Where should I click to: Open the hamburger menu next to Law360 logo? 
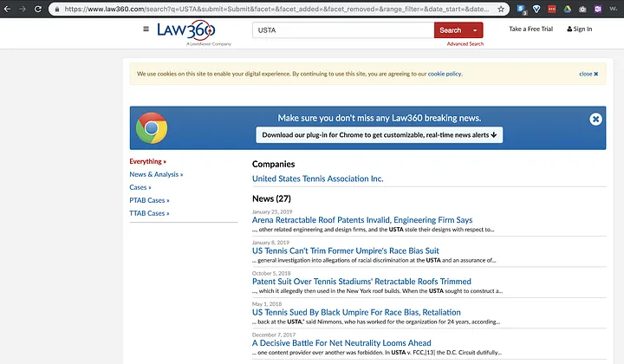[x=146, y=29]
